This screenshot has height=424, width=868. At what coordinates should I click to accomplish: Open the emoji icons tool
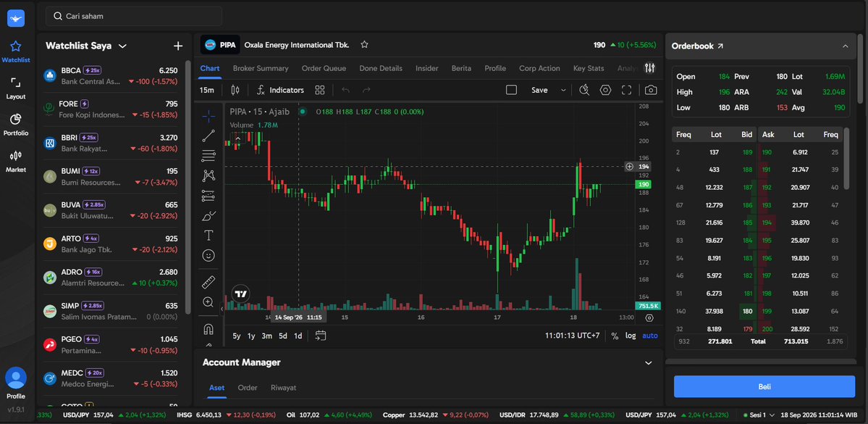[208, 256]
